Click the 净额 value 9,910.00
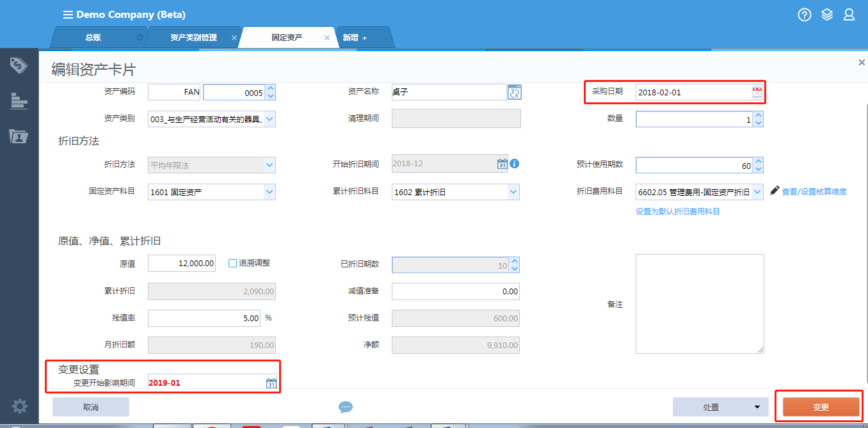Viewport: 868px width, 428px height. click(x=455, y=345)
